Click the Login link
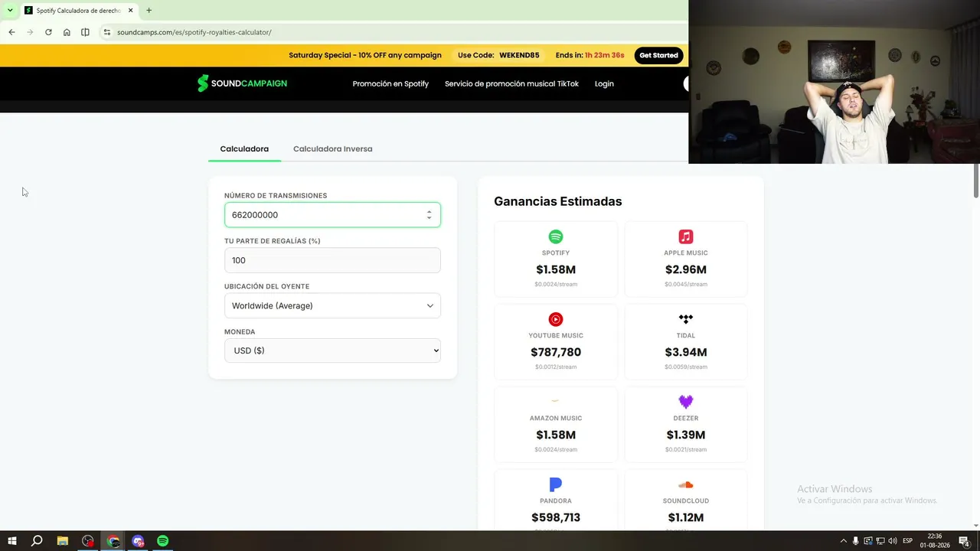Screen dimensions: 980x551 (604, 83)
